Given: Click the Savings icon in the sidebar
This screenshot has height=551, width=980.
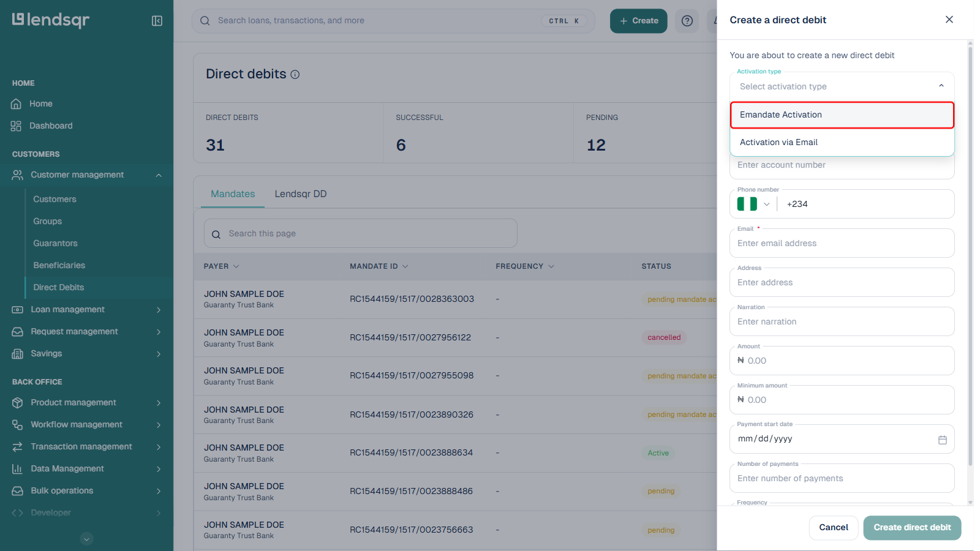Looking at the screenshot, I should [17, 354].
